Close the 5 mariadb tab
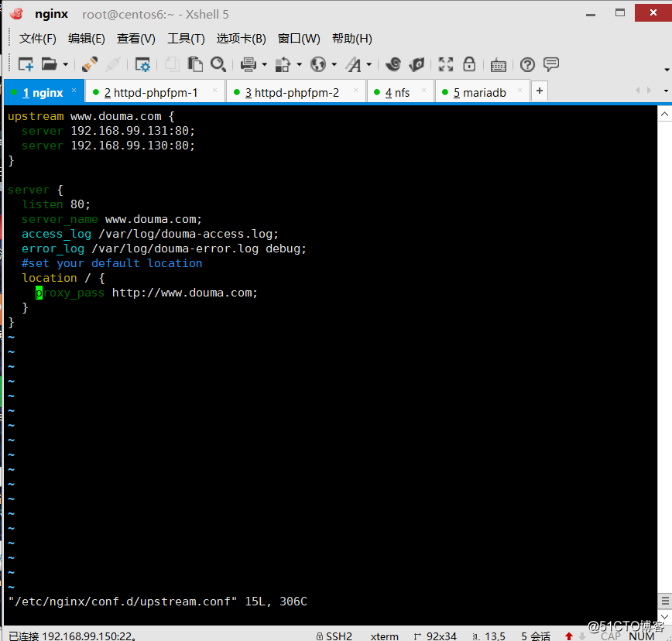Screen dimensions: 672x641 [519, 91]
